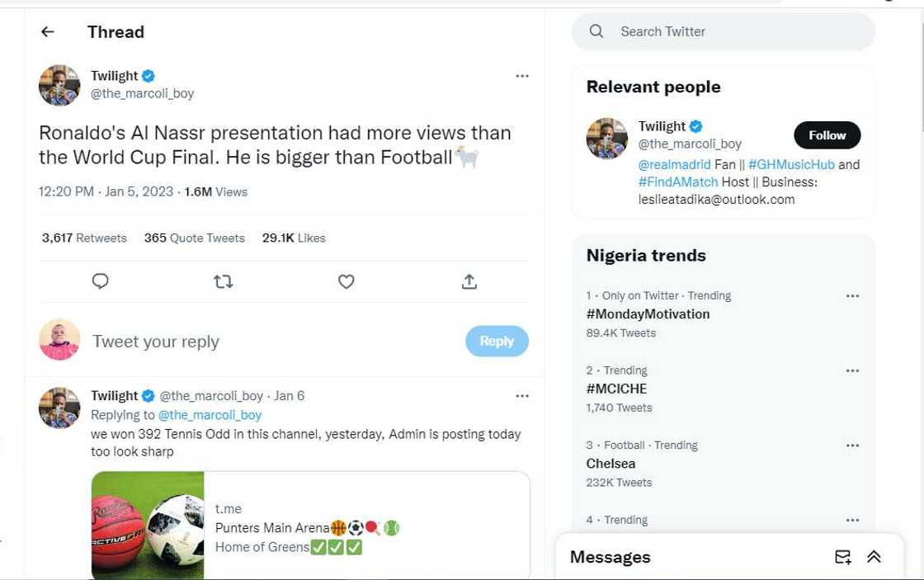The height and width of the screenshot is (580, 924).
Task: Open more options on Jan 6 reply
Action: point(521,396)
